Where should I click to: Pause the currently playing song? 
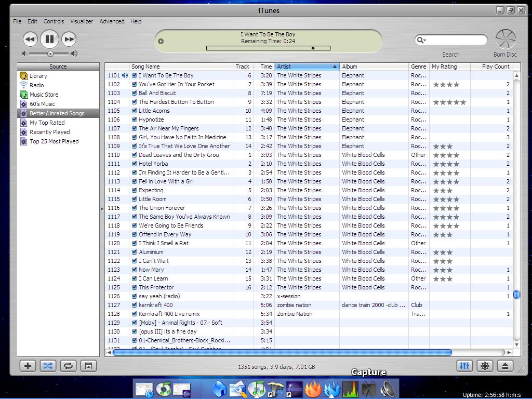(x=49, y=39)
